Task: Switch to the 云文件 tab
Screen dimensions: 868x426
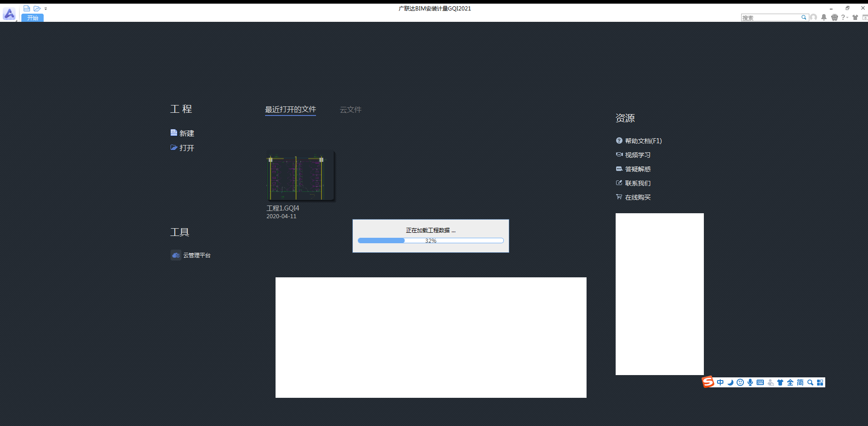Action: 351,110
